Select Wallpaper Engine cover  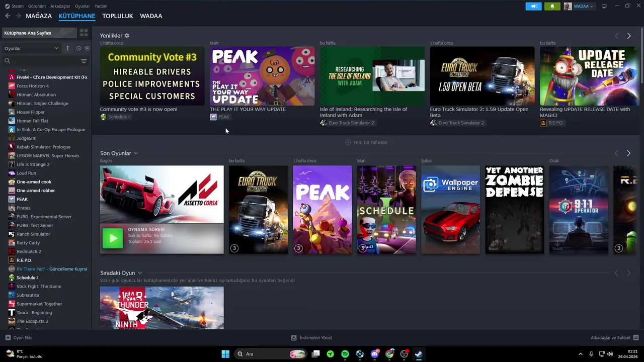click(451, 210)
